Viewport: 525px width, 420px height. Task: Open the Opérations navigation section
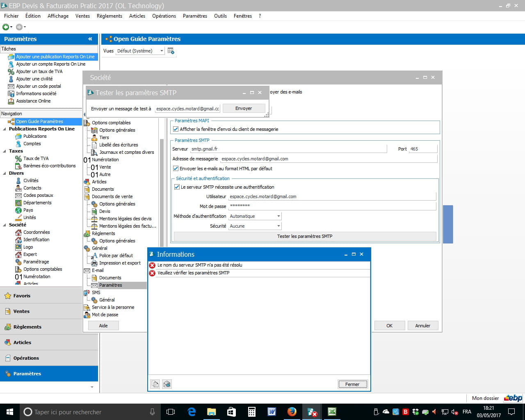coord(49,358)
